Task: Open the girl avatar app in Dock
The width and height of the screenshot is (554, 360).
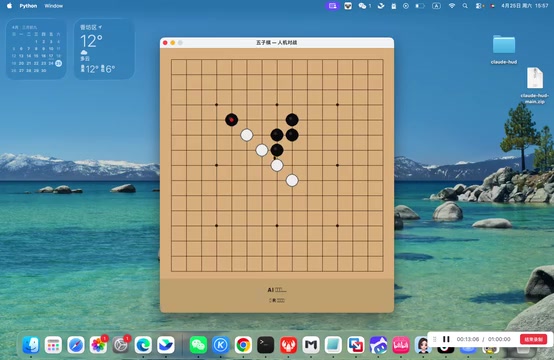Action: pos(423,345)
